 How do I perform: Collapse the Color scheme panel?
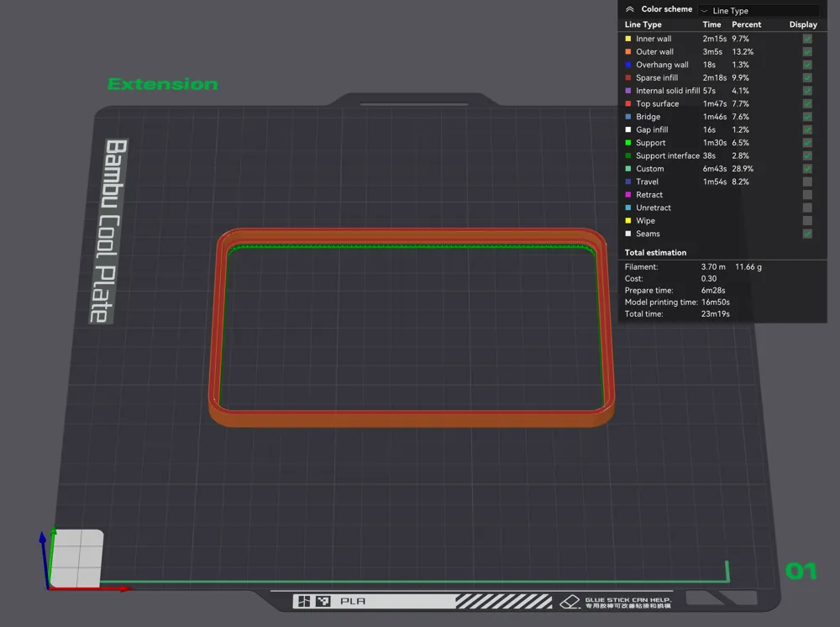tap(629, 8)
